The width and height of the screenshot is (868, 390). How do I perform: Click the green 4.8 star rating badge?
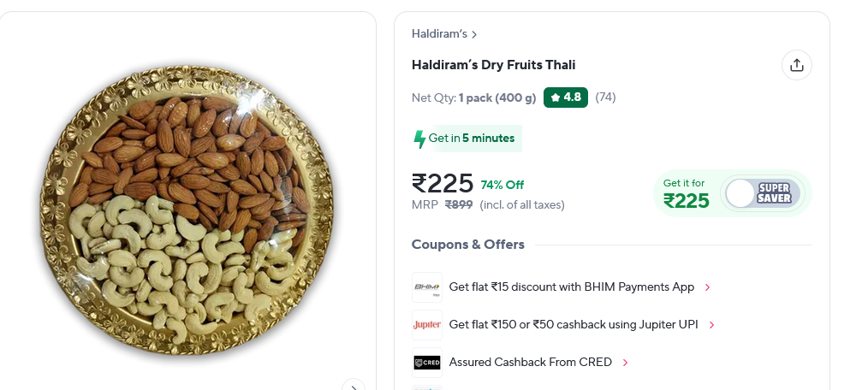(565, 97)
